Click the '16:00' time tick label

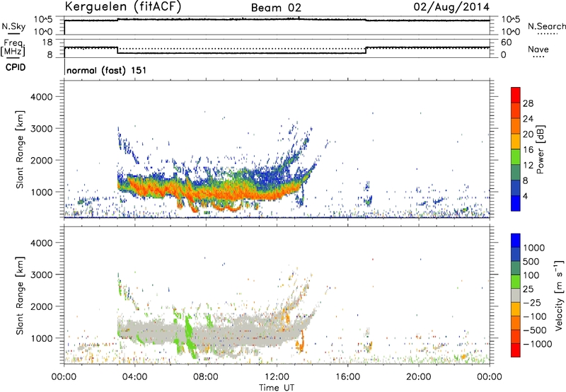347,377
